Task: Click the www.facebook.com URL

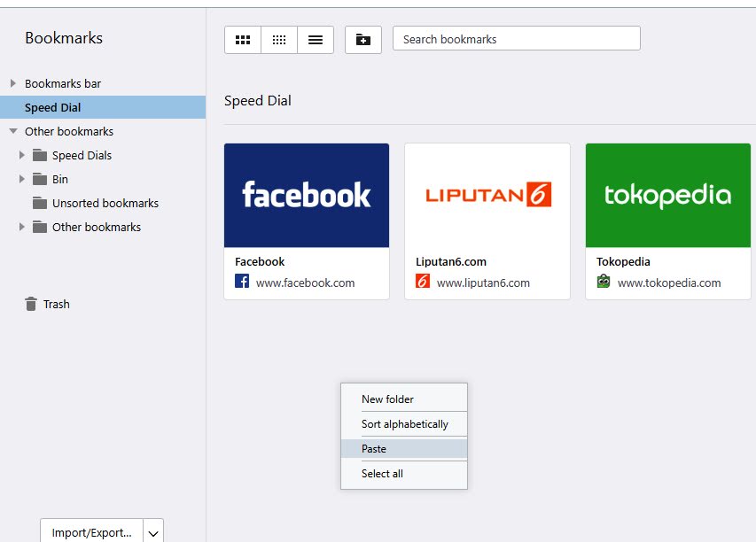Action: point(305,283)
